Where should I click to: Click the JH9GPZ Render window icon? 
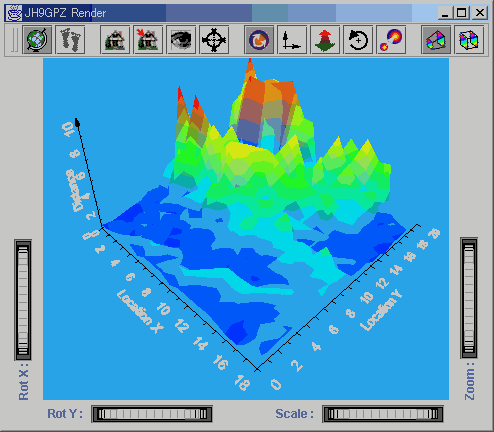click(14, 13)
